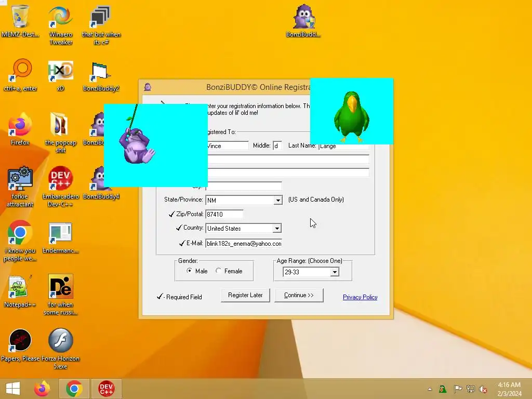Click the City input field
532x399 pixels.
(x=244, y=186)
